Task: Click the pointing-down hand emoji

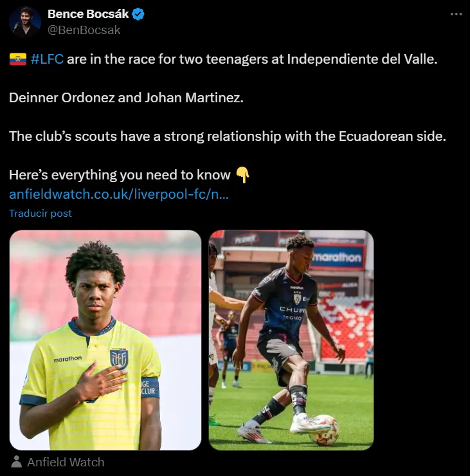Action: pyautogui.click(x=242, y=175)
